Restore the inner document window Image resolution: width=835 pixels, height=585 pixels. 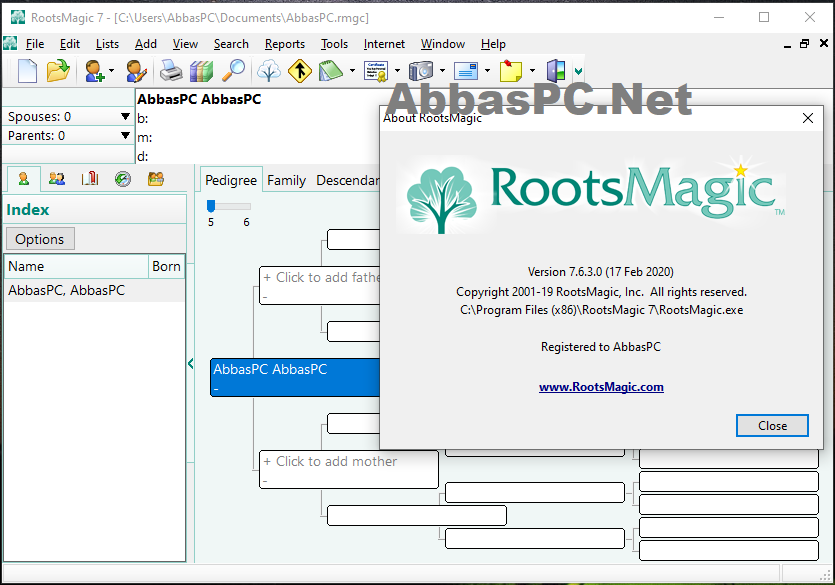point(805,44)
